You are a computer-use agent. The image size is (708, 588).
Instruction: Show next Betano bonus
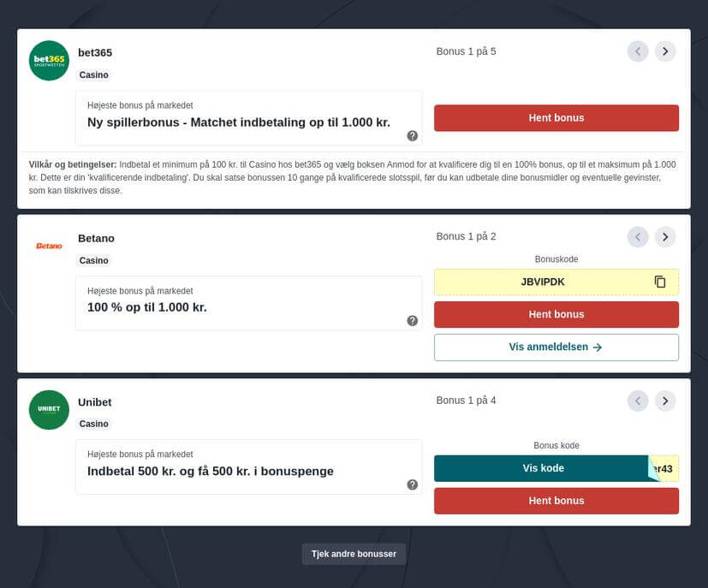(x=664, y=236)
